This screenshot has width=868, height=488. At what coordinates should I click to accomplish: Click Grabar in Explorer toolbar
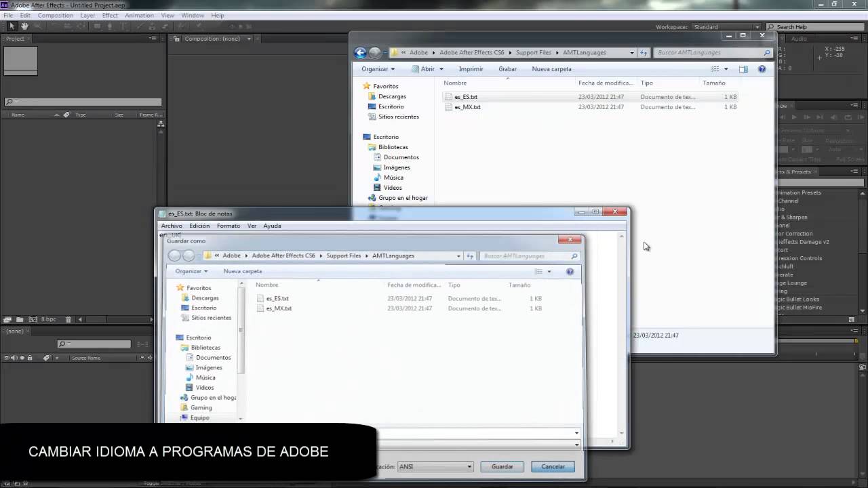(x=507, y=68)
